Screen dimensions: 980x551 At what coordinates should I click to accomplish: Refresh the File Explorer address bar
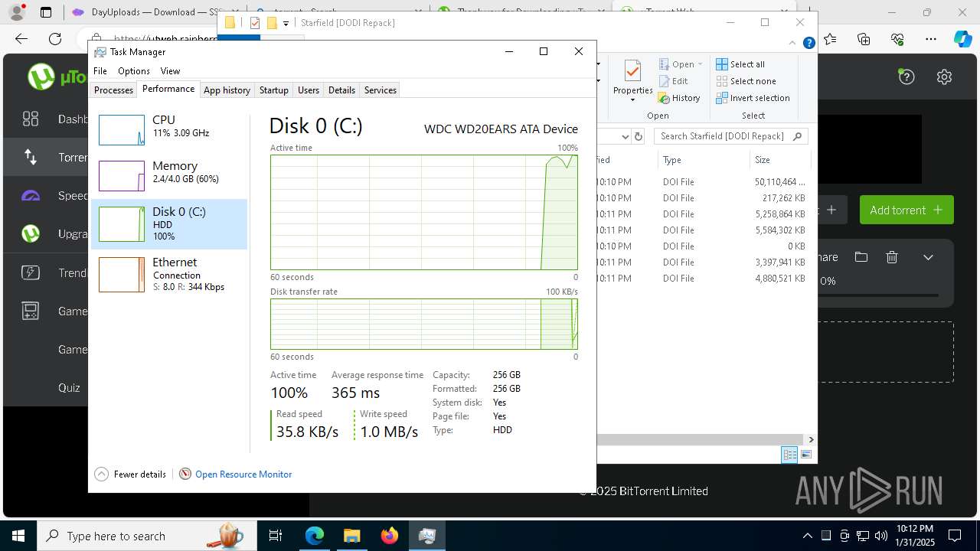(x=639, y=136)
